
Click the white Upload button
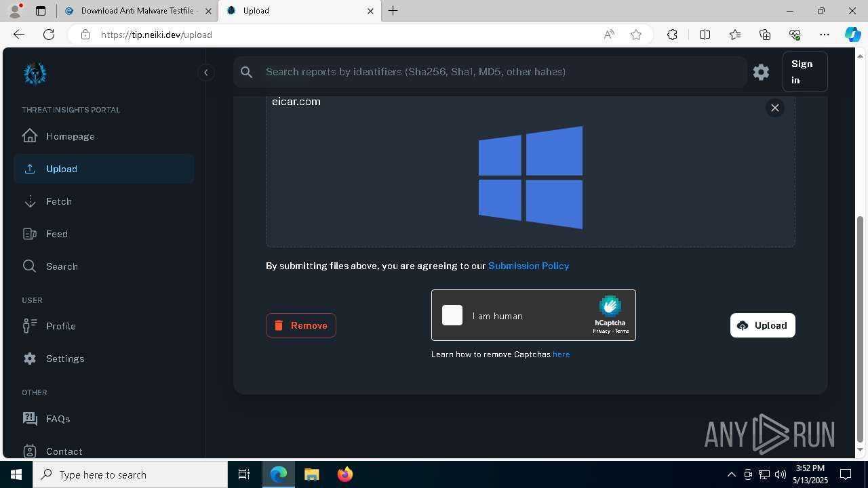763,325
